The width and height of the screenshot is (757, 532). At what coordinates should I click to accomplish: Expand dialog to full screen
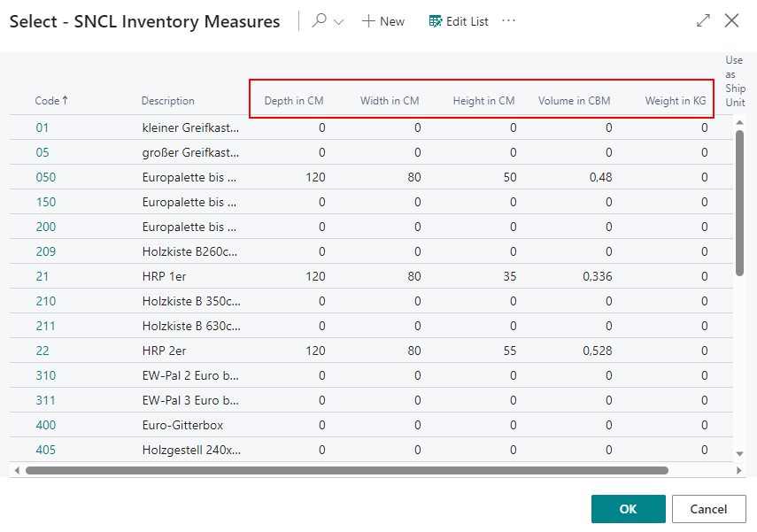click(x=704, y=21)
